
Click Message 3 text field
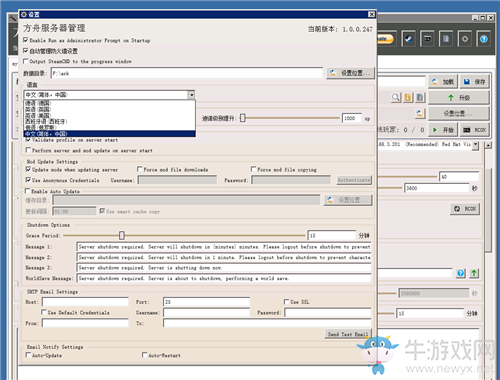click(x=224, y=268)
